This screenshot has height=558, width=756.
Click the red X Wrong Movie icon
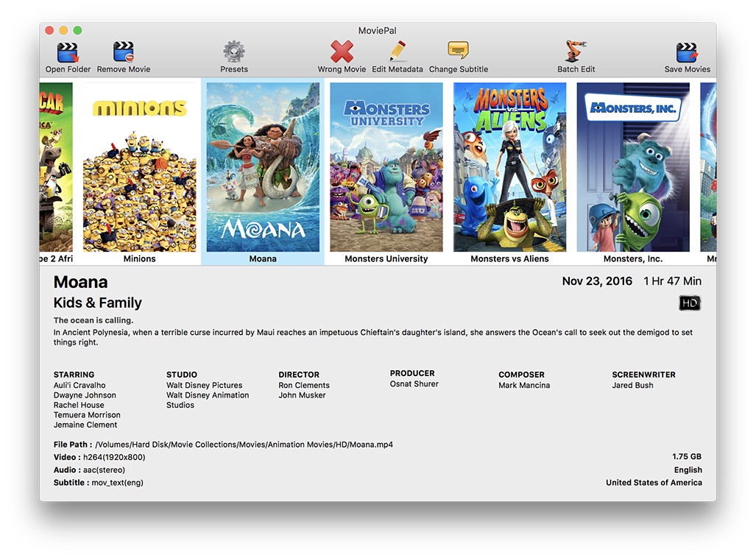tap(342, 52)
